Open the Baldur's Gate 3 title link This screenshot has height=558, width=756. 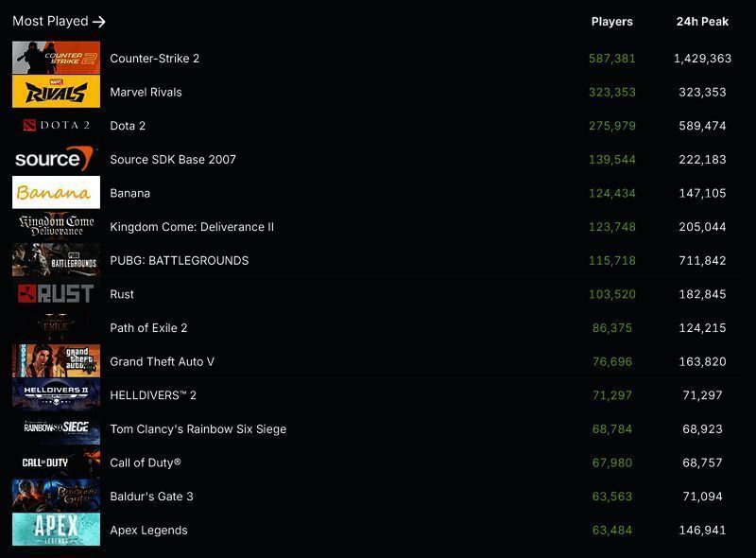151,497
